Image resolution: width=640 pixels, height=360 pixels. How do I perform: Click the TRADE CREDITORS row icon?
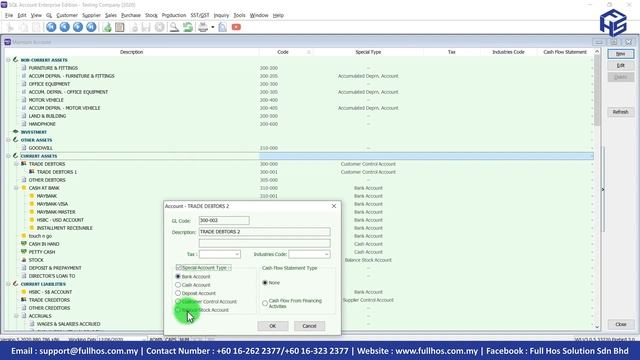pyautogui.click(x=24, y=300)
